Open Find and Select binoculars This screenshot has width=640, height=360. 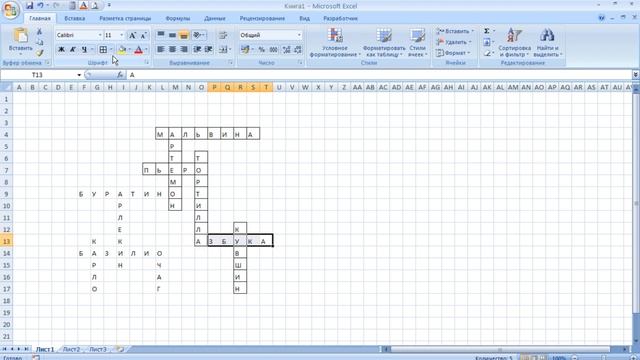[547, 42]
